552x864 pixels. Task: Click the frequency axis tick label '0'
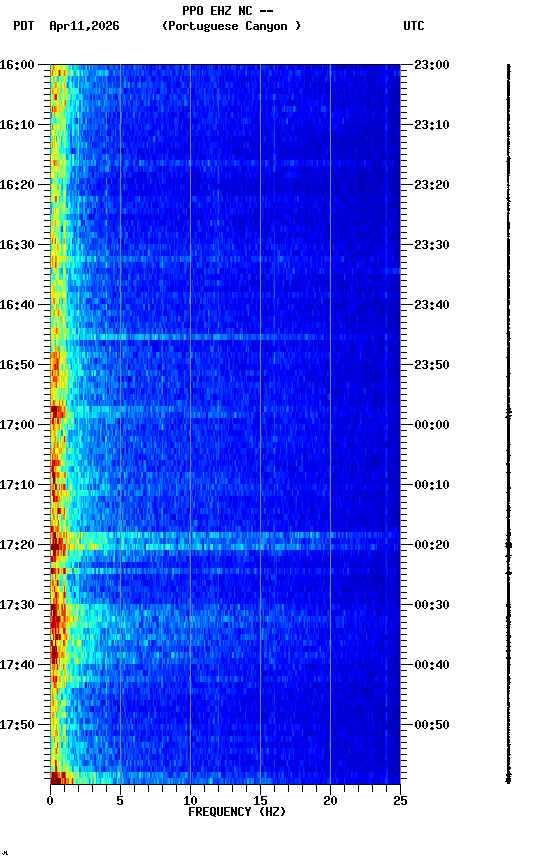(x=50, y=801)
